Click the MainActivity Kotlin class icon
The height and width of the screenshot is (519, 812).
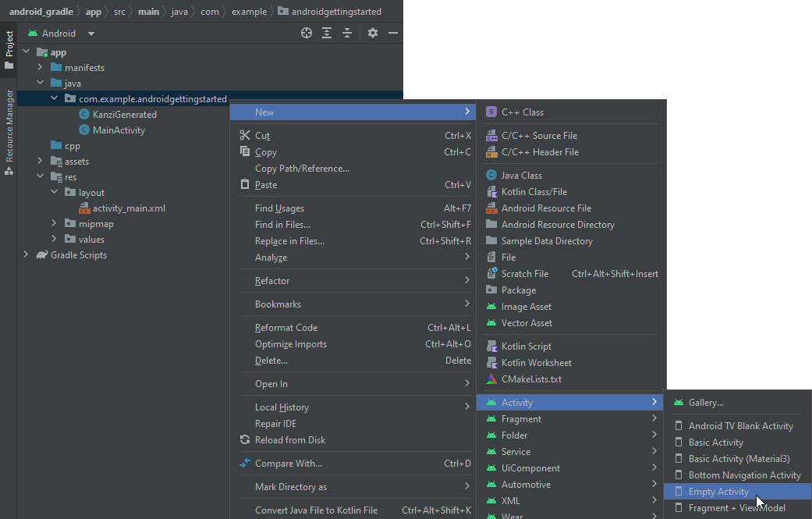click(83, 130)
